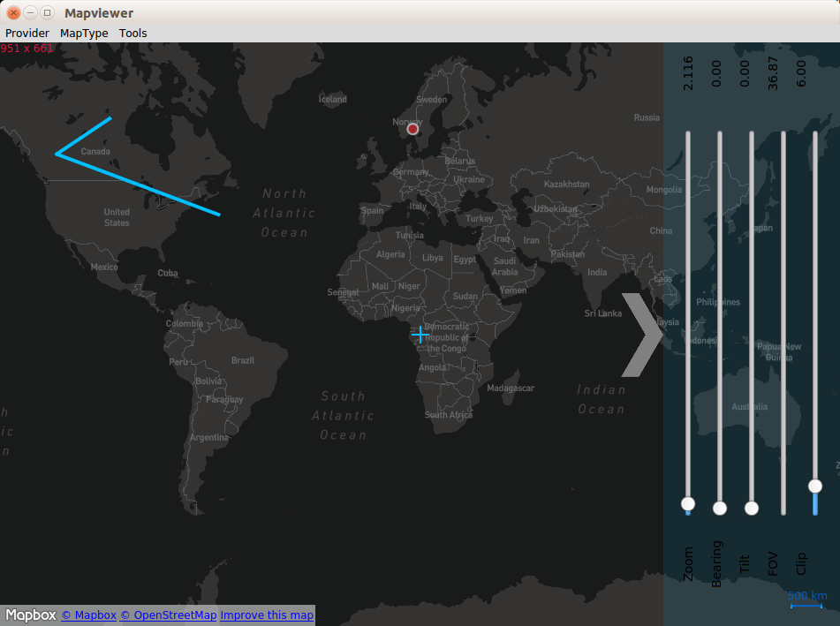Click the Improve this map link

point(267,615)
